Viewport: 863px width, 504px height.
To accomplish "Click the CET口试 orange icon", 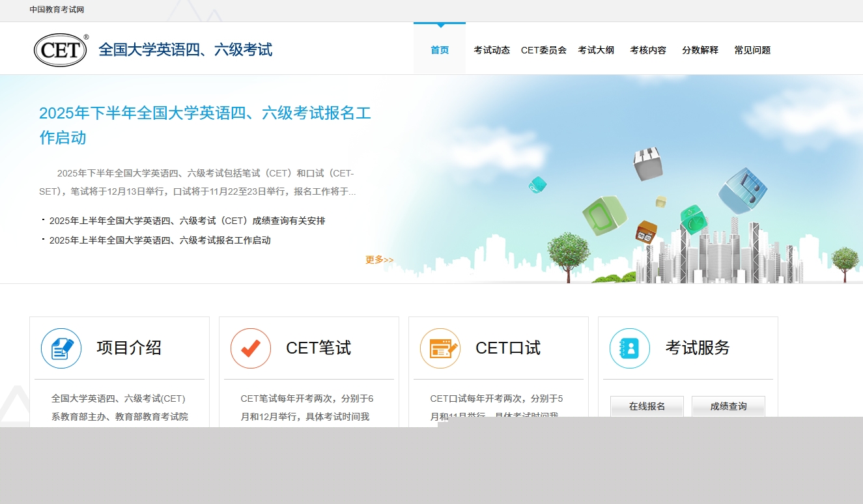I will tap(440, 348).
